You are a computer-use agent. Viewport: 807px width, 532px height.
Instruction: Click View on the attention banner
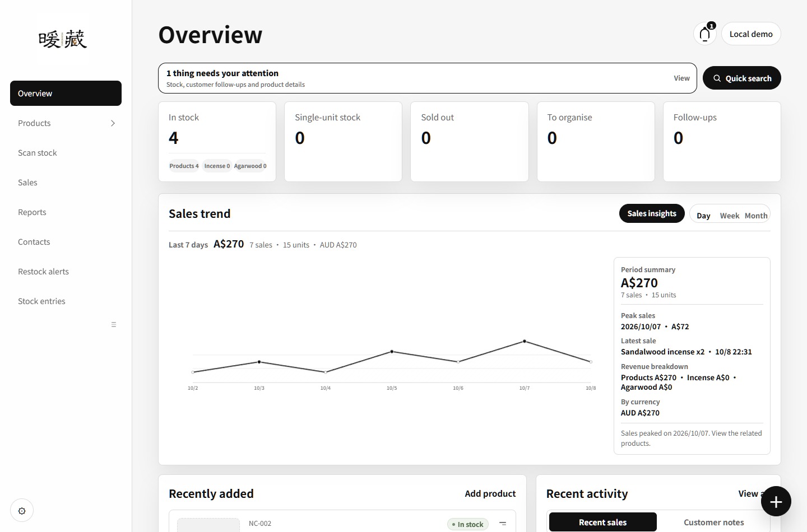[x=681, y=78]
